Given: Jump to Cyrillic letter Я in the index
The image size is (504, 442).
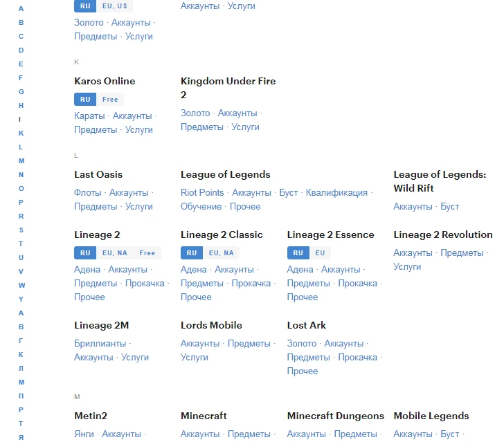Looking at the screenshot, I should click(21, 437).
